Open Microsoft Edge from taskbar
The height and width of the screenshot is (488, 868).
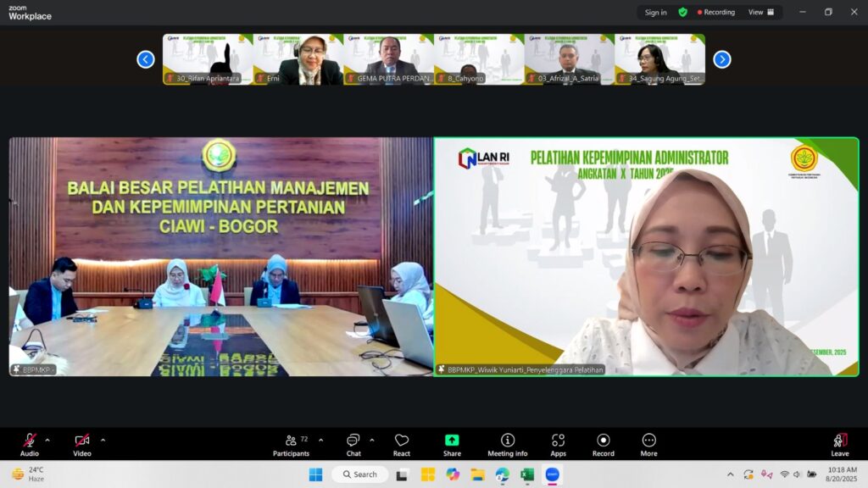click(502, 474)
